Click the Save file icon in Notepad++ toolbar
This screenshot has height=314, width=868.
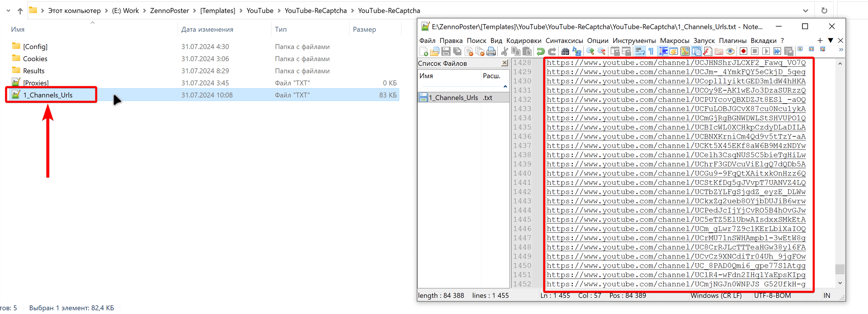point(446,52)
